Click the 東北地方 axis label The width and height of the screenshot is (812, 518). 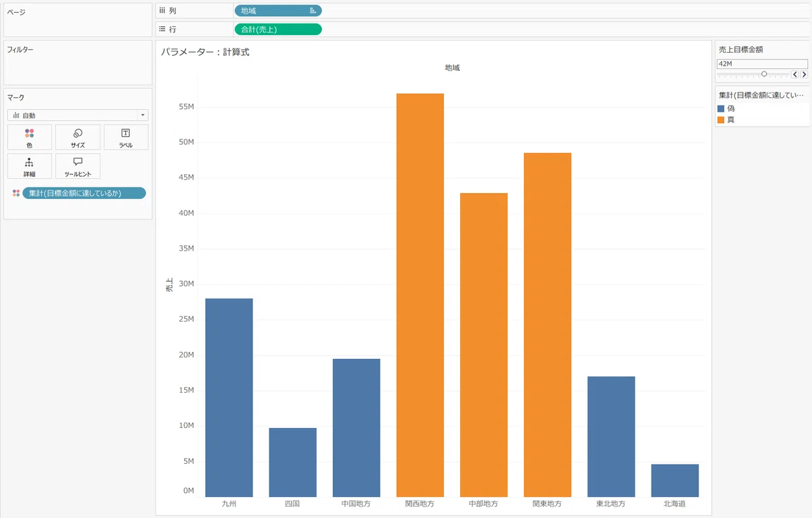point(611,504)
